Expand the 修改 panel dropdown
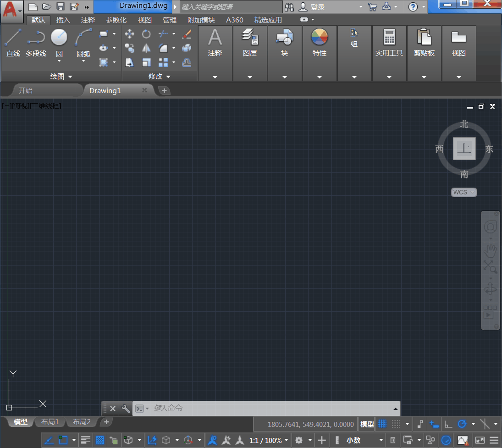The width and height of the screenshot is (502, 448). [159, 77]
